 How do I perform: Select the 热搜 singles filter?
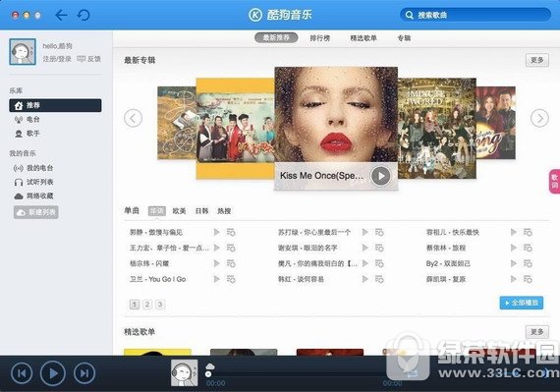[x=224, y=211]
